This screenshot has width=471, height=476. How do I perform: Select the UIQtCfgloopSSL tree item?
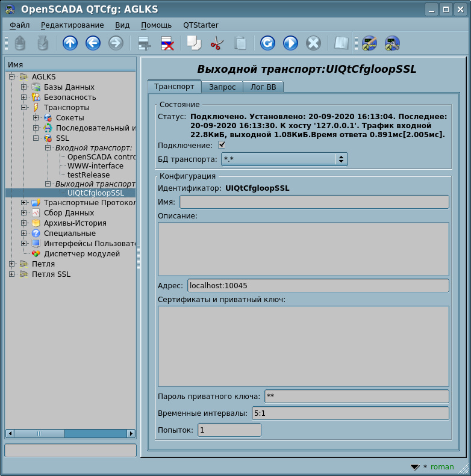[95, 193]
